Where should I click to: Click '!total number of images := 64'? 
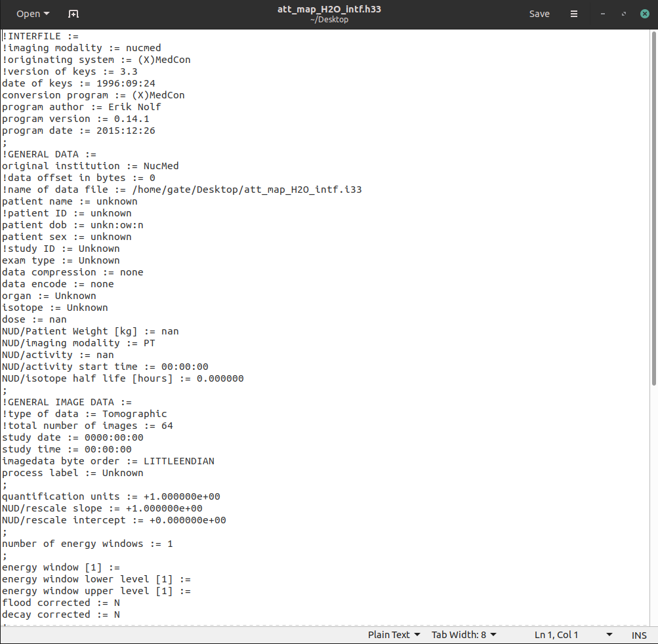87,426
